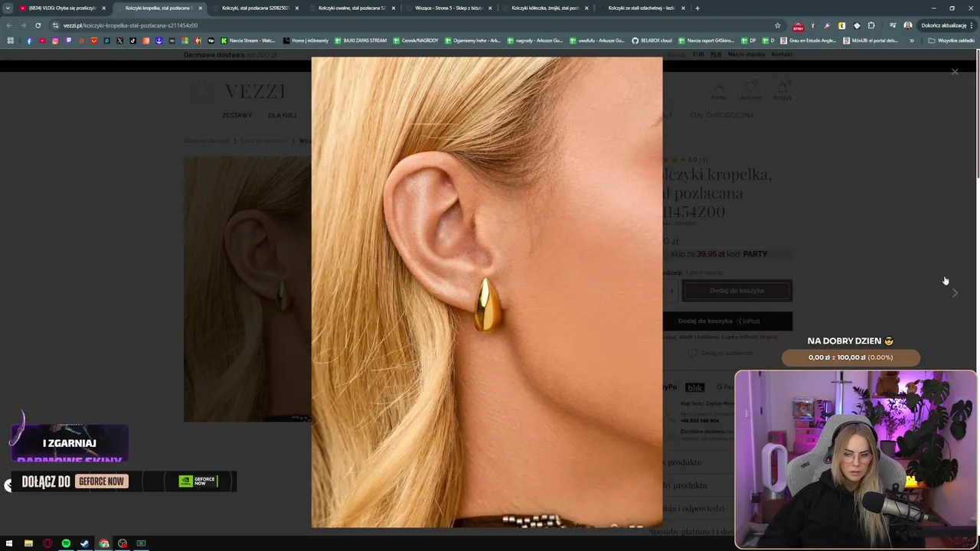Open the tab search dropdown arrow
This screenshot has height=551, width=980.
tap(8, 8)
